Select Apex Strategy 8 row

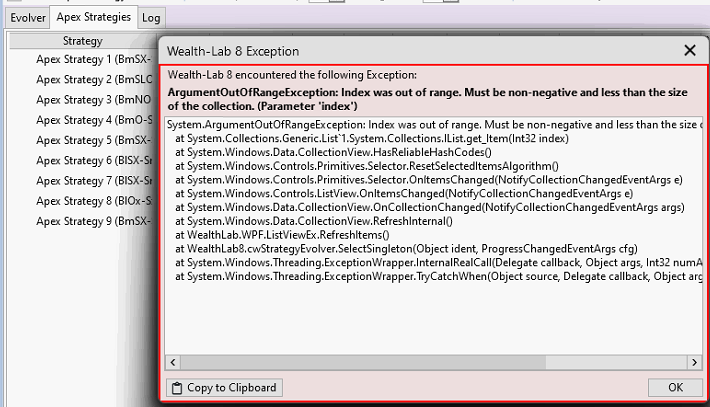click(93, 201)
